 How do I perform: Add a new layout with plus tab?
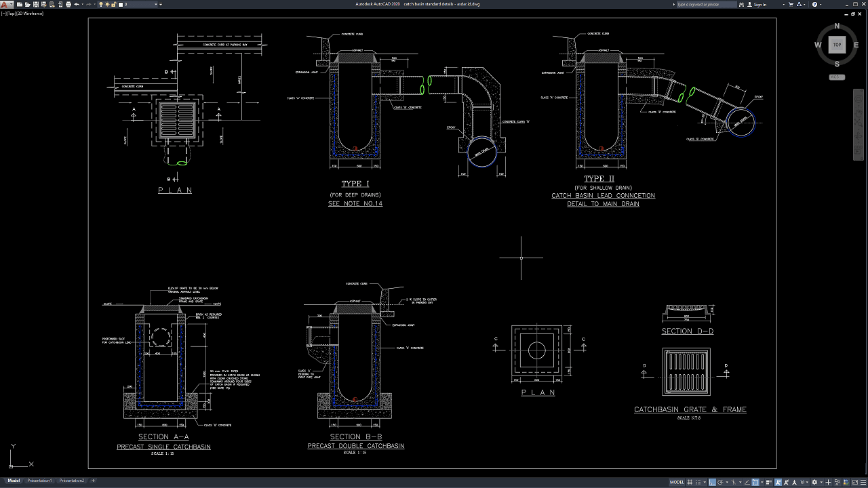pyautogui.click(x=93, y=481)
